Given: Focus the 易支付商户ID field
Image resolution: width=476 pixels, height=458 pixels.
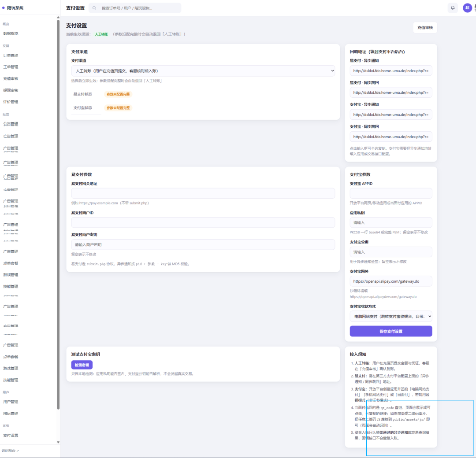Looking at the screenshot, I should [x=203, y=222].
